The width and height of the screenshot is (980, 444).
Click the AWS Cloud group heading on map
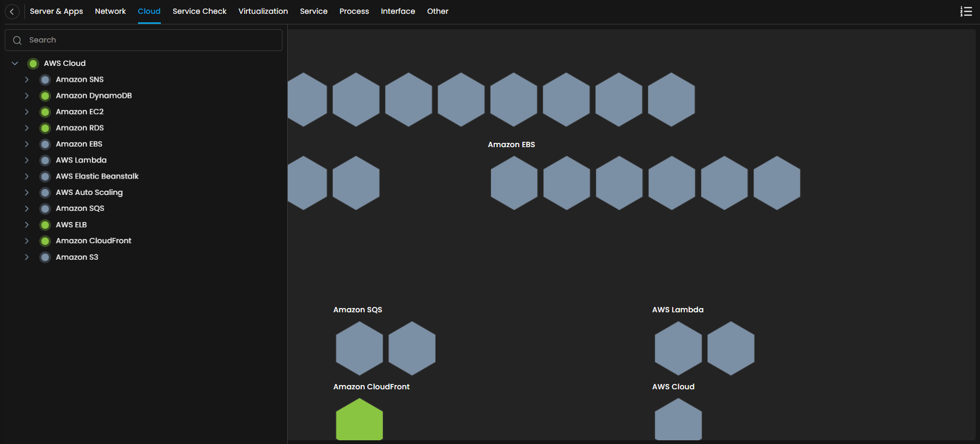pos(673,387)
